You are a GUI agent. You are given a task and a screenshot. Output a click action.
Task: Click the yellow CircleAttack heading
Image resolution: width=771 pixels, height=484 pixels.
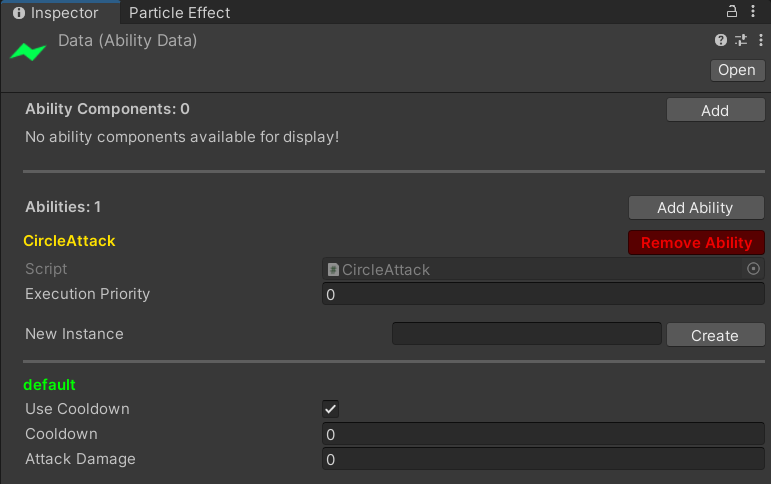pos(69,241)
